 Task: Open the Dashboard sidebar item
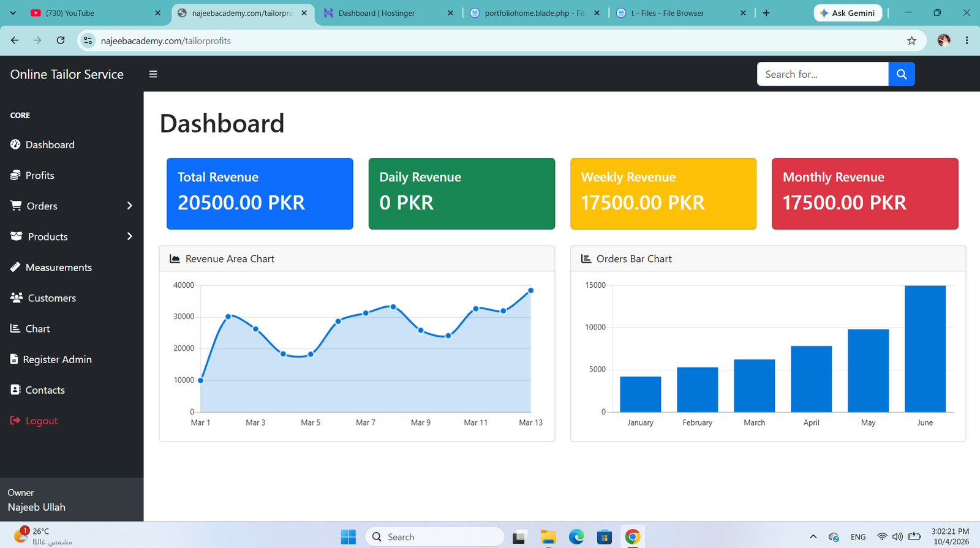click(42, 145)
